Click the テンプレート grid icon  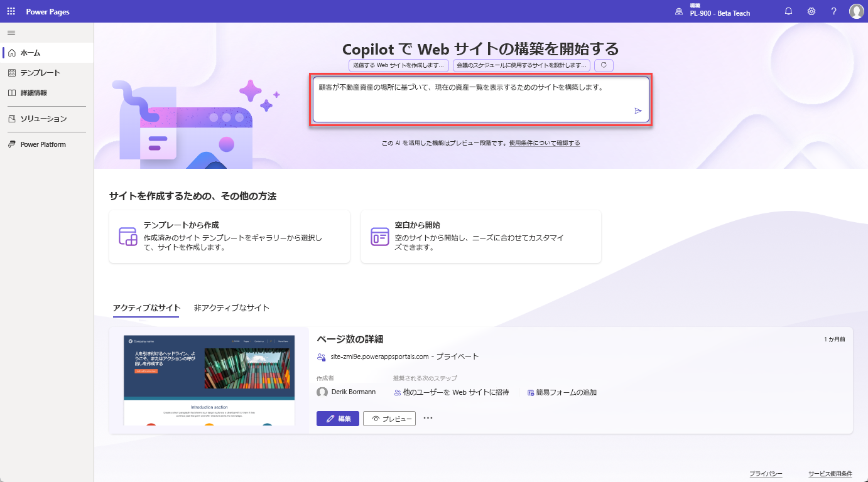tap(12, 73)
